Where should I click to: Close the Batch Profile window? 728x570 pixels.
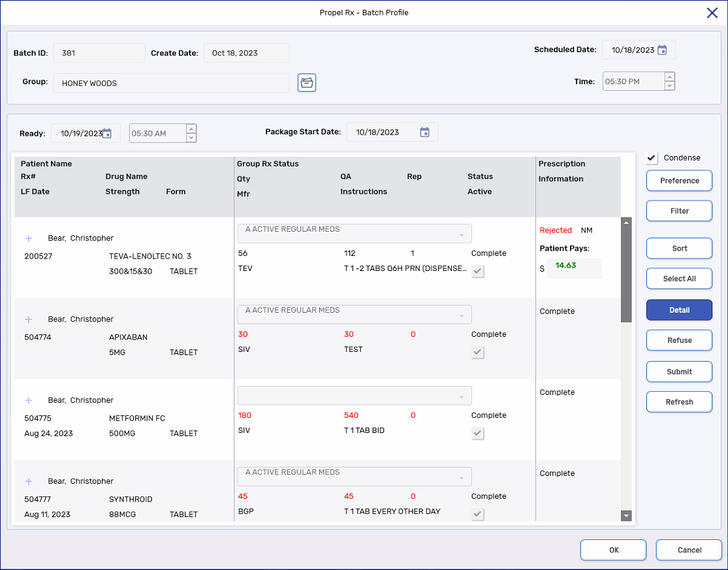coord(712,12)
